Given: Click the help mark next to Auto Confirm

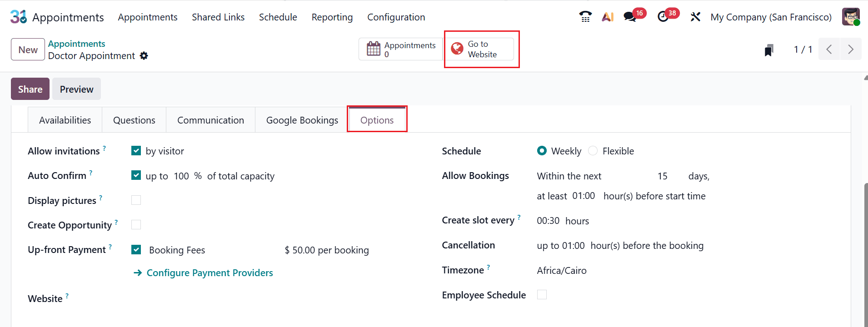Looking at the screenshot, I should tap(91, 173).
